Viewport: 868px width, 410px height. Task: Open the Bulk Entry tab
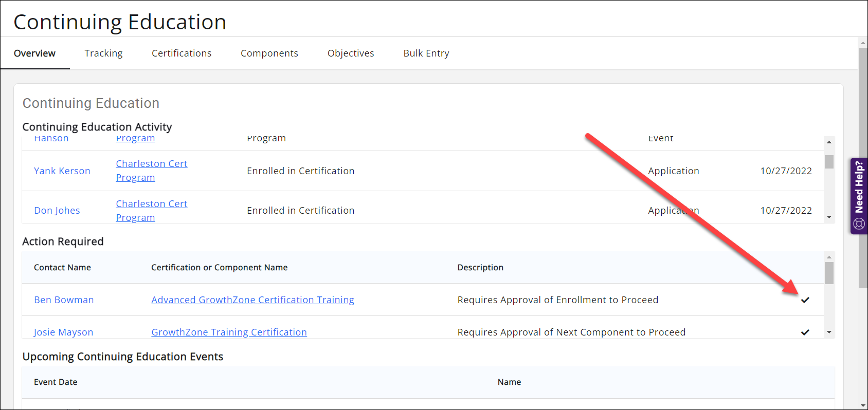(426, 53)
